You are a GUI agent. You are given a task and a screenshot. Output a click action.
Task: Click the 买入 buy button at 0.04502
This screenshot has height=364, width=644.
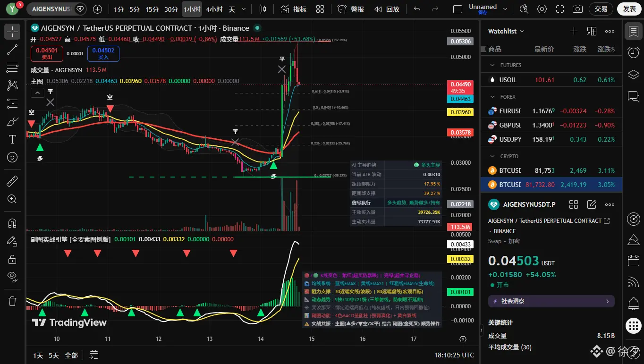point(103,54)
